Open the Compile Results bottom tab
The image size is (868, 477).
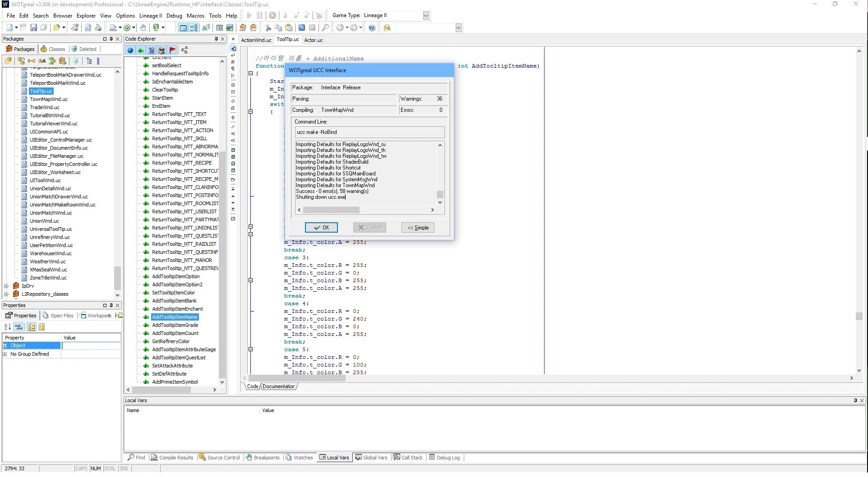(x=172, y=458)
